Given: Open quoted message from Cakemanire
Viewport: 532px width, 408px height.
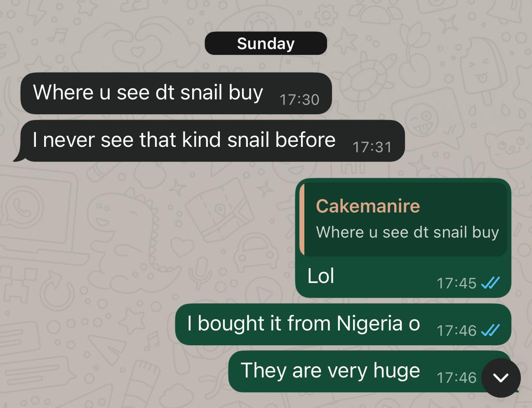Looking at the screenshot, I should pyautogui.click(x=403, y=219).
